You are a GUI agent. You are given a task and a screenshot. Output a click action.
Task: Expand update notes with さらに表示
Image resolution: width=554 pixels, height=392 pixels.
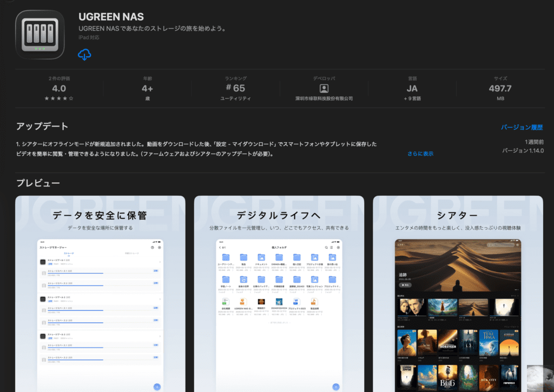(x=420, y=154)
